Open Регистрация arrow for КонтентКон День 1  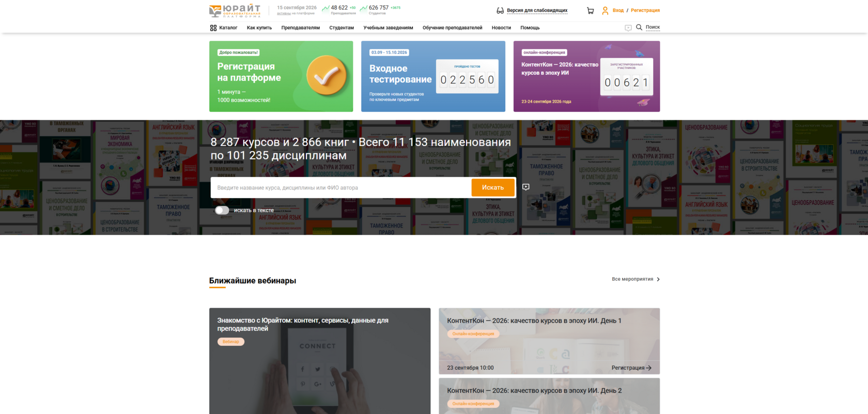coord(631,368)
